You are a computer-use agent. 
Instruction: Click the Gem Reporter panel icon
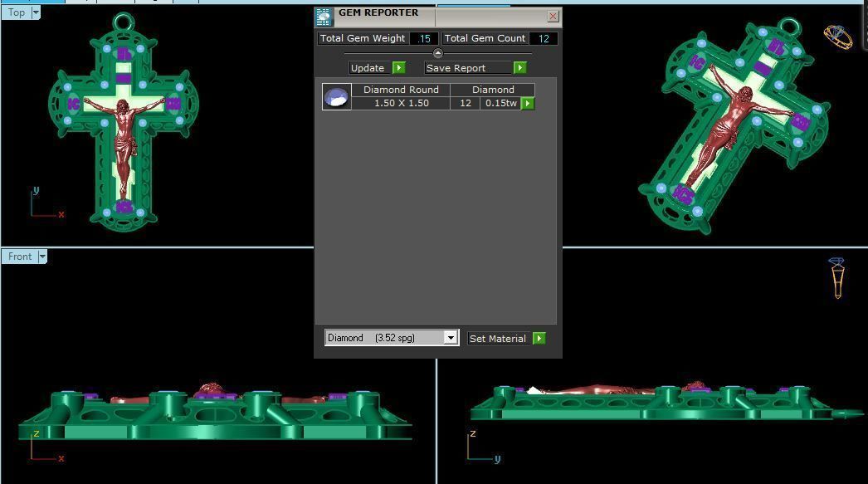pyautogui.click(x=324, y=17)
